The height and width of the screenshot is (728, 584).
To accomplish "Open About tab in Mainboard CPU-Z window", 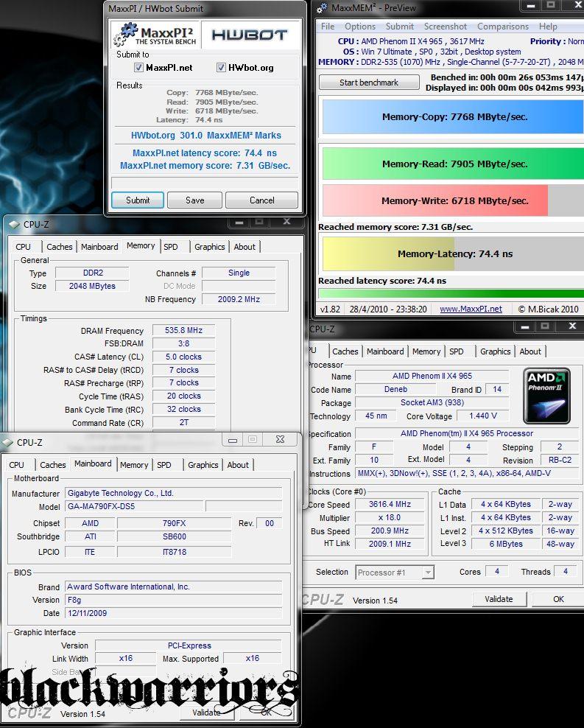I will tap(238, 465).
